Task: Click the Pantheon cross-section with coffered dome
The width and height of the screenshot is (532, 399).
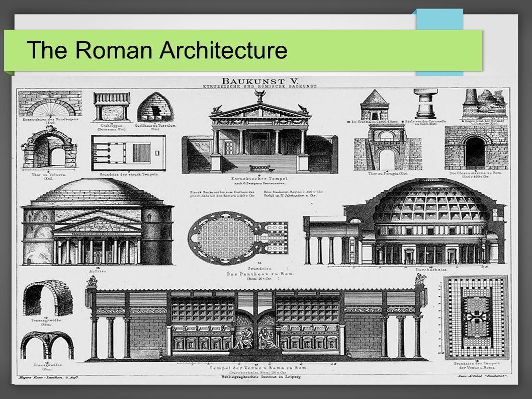Action: click(405, 222)
